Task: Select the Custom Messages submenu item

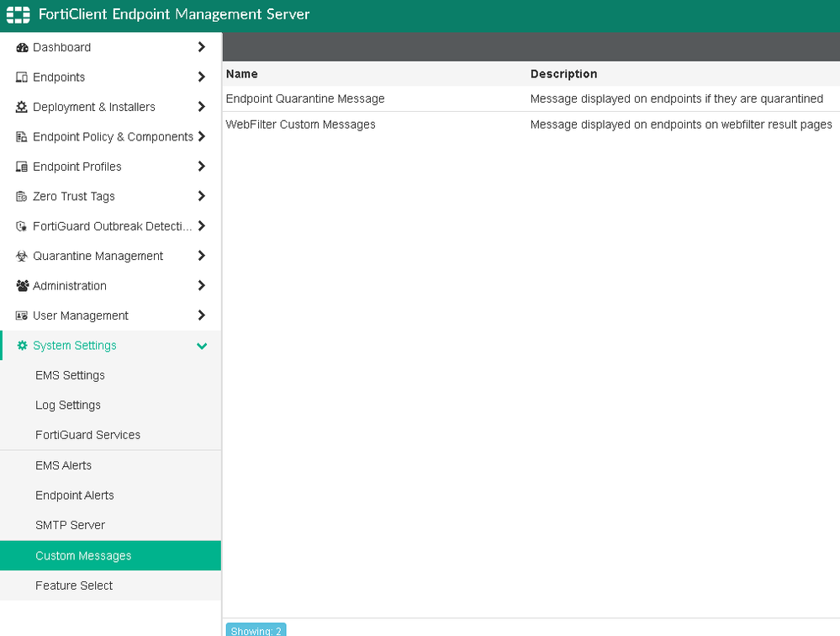Action: coord(110,555)
